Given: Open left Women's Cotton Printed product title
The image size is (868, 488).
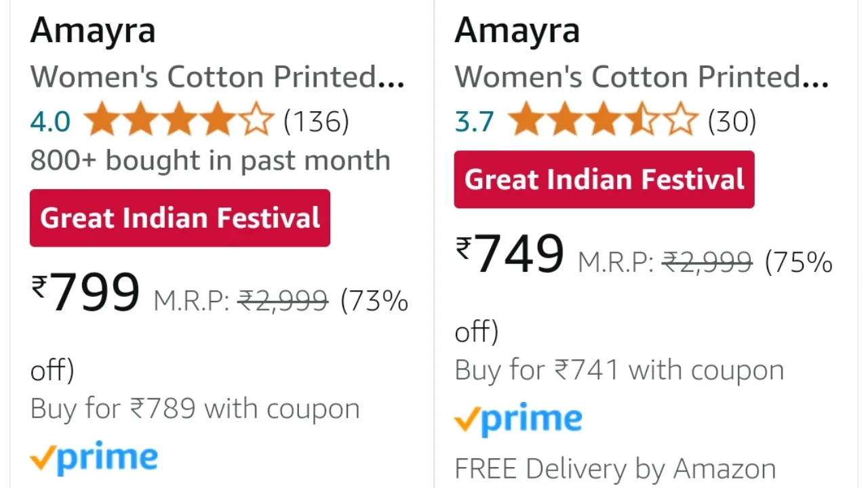Looking at the screenshot, I should coord(217,77).
